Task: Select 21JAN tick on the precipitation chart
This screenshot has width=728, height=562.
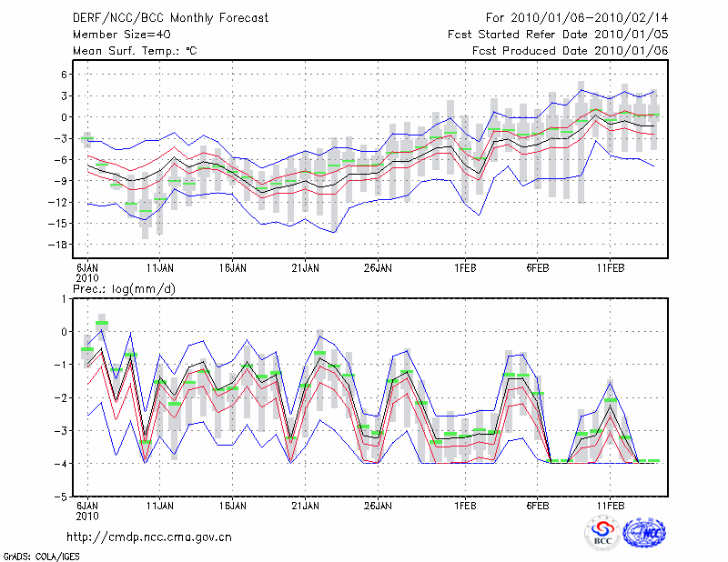Action: click(305, 505)
